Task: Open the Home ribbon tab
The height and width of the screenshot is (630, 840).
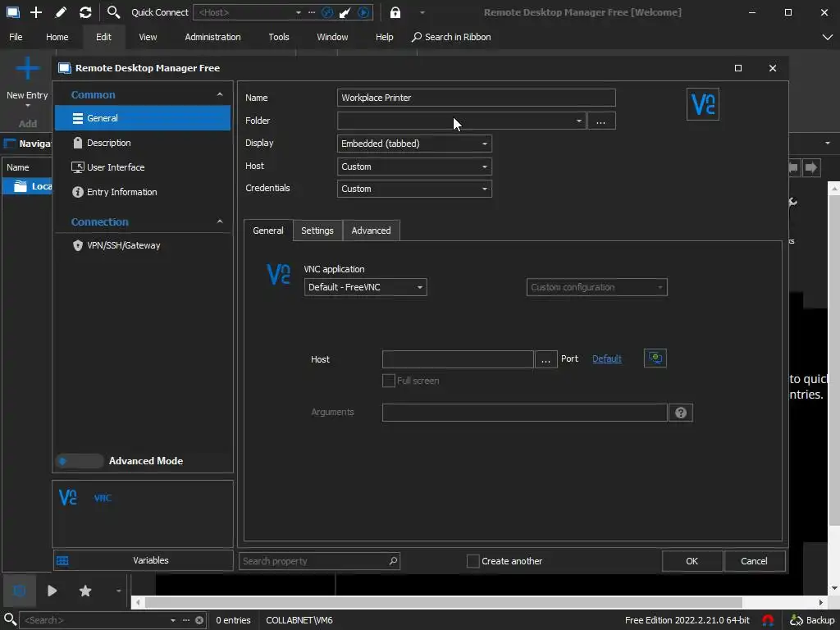Action: pos(57,37)
